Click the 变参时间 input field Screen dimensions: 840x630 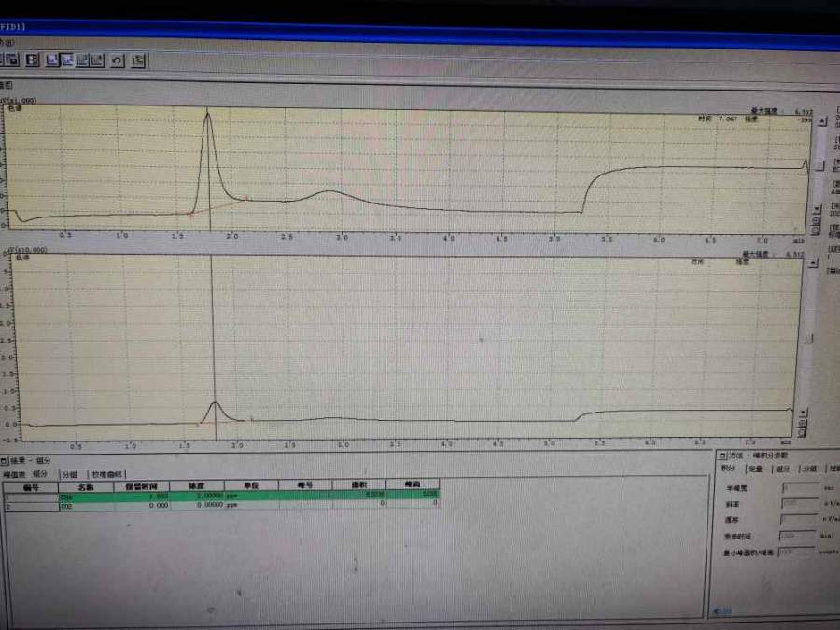point(798,536)
